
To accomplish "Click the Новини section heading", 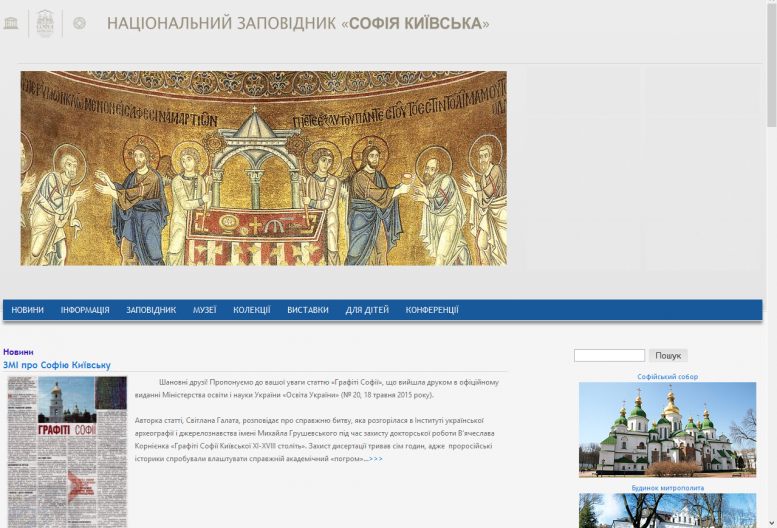I will point(18,352).
